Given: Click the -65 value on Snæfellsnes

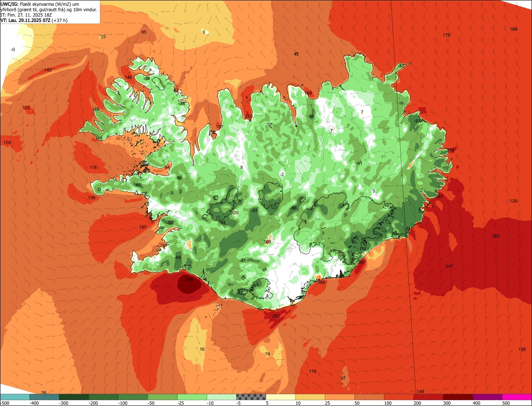Looking at the screenshot, I should coord(138,185).
